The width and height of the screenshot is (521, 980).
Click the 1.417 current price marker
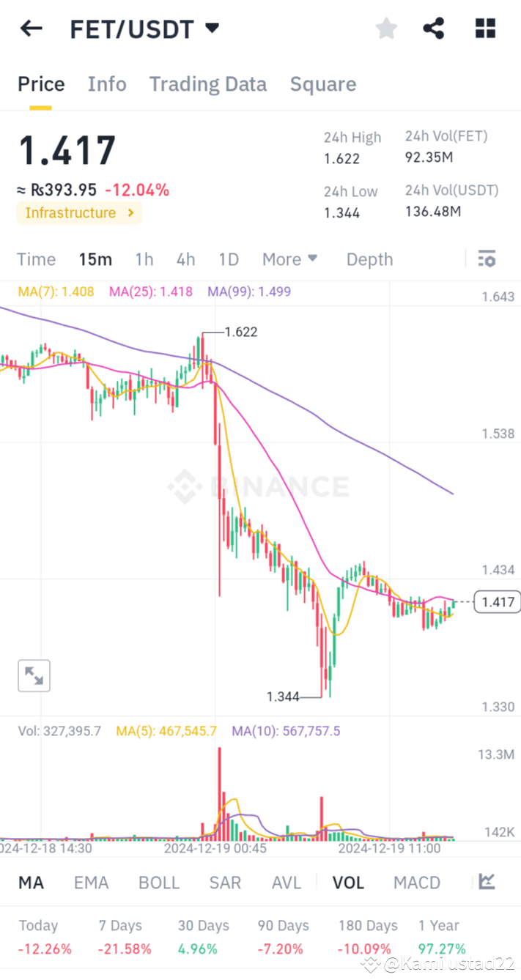(x=497, y=602)
